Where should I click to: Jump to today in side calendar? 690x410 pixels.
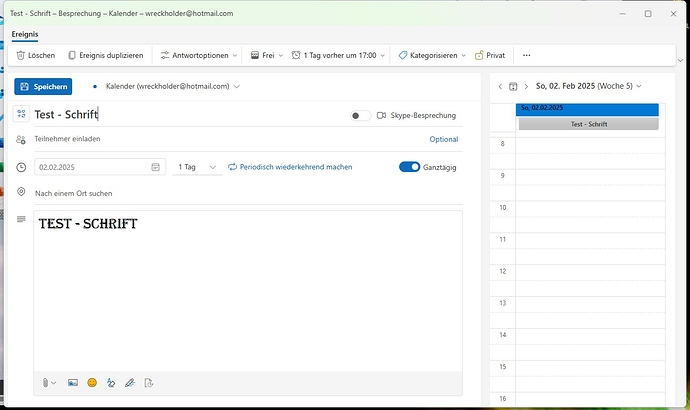coord(513,87)
